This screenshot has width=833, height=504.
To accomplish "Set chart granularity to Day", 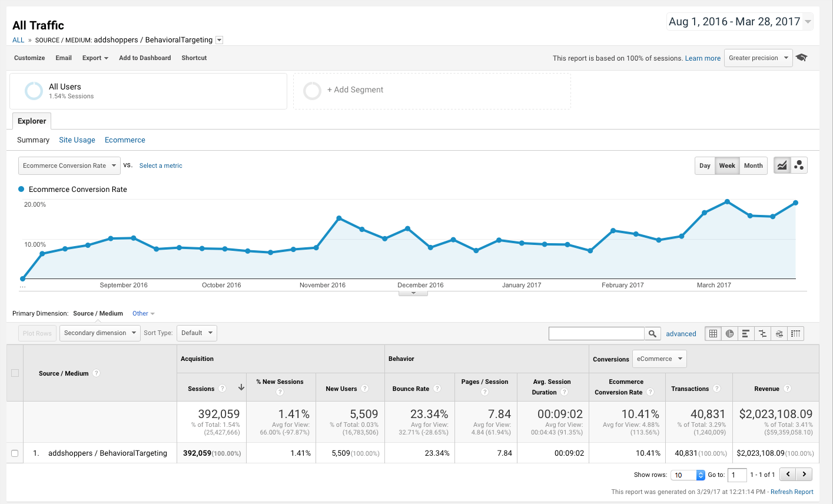I will (705, 165).
